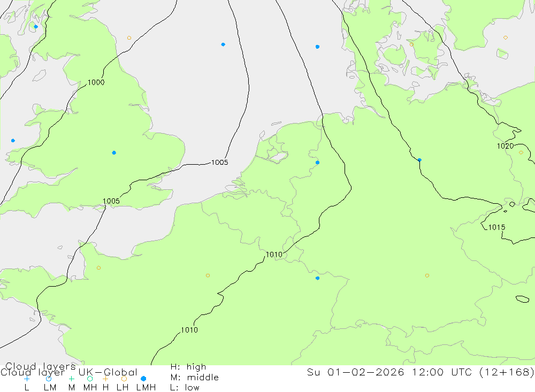Select the orange circle over the Danish islands

pyautogui.click(x=411, y=45)
